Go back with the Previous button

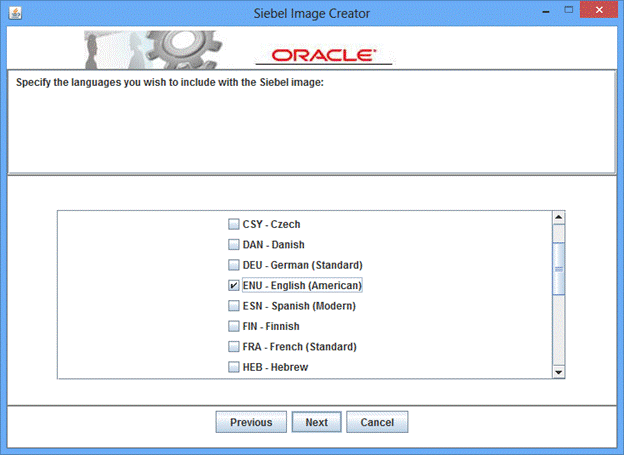coord(251,422)
